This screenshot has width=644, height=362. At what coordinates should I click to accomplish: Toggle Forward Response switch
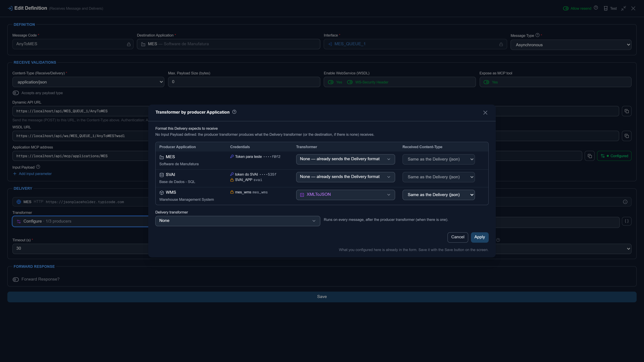(16, 280)
